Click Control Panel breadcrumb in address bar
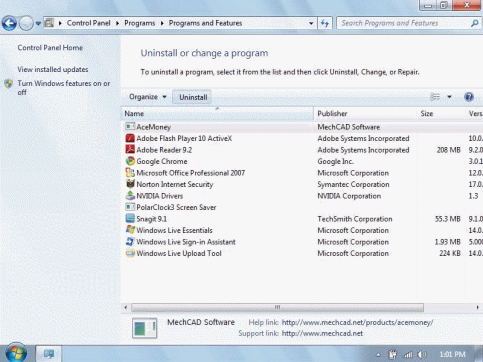The width and height of the screenshot is (483, 362). coord(88,23)
